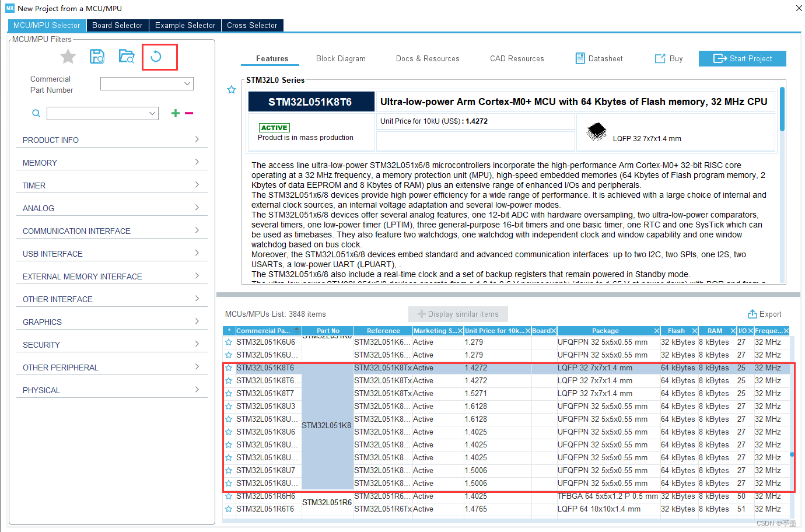Switch to Cross Selector tab
Viewport: 805px width, 532px height.
(x=252, y=25)
